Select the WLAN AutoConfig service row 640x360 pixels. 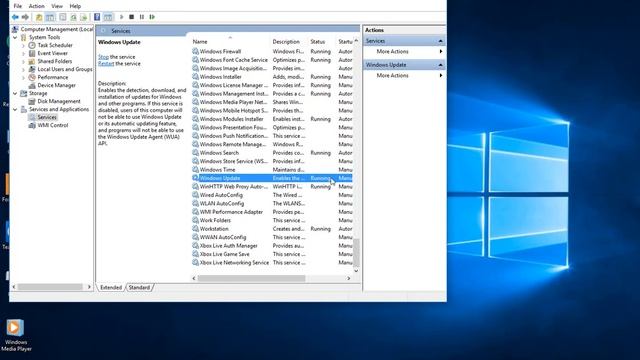(x=271, y=203)
